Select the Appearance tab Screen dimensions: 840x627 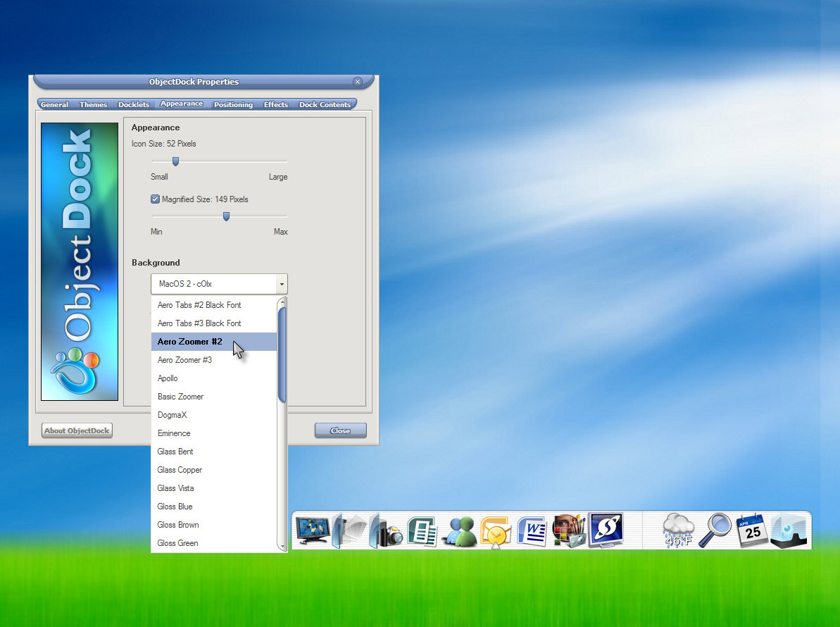(x=182, y=104)
